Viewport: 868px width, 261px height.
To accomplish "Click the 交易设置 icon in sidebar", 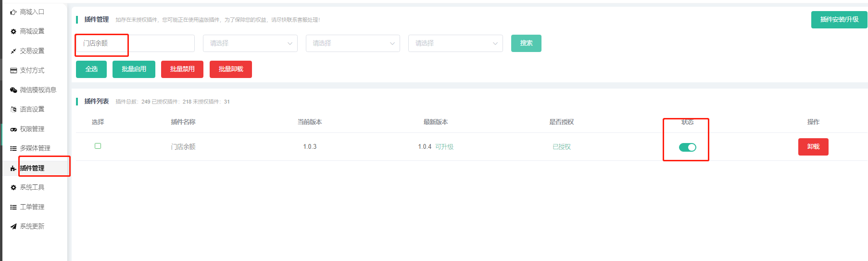I will pyautogui.click(x=13, y=51).
